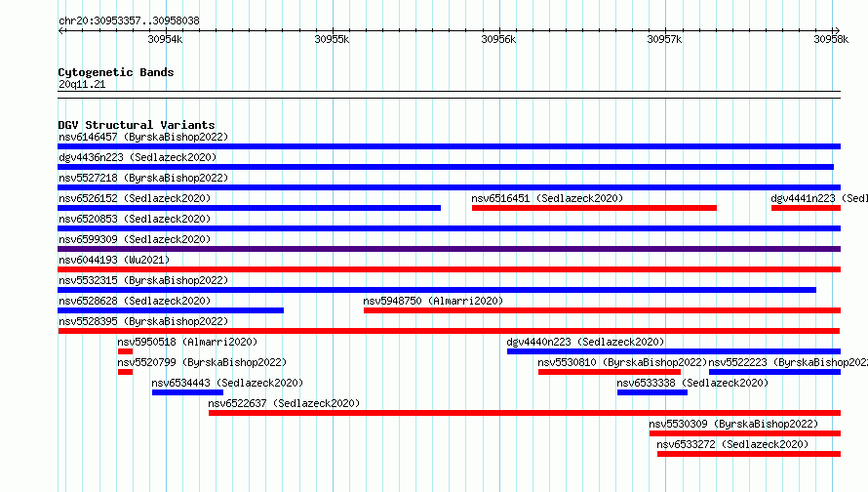This screenshot has width=868, height=492.
Task: Click the 30956k ruler mark
Action: pos(498,39)
